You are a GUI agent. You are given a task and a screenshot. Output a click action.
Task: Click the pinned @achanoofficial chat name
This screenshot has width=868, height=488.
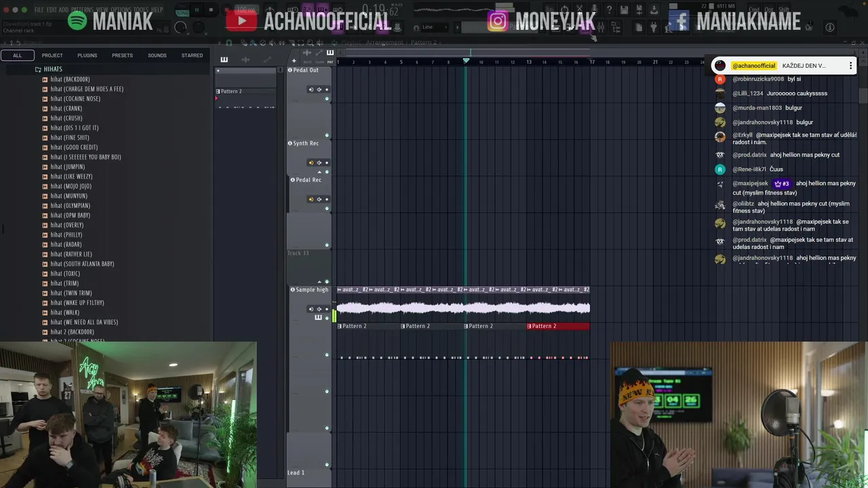(x=753, y=66)
